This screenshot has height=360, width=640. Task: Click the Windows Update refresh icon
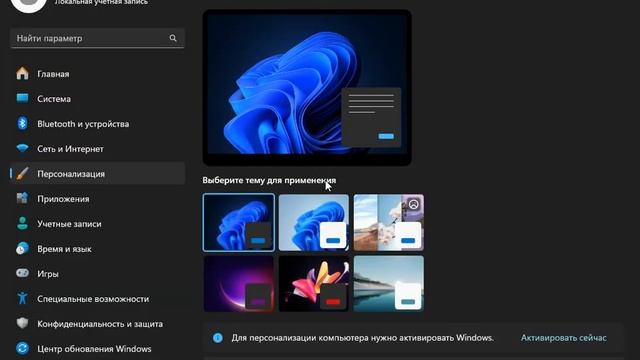click(22, 348)
